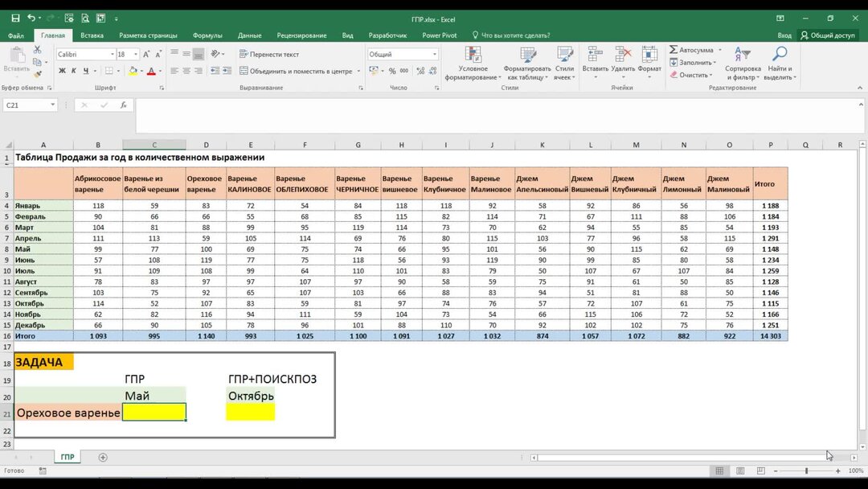Toggle Italic formatting button
Viewport: 868px width, 489px height.
[x=74, y=71]
